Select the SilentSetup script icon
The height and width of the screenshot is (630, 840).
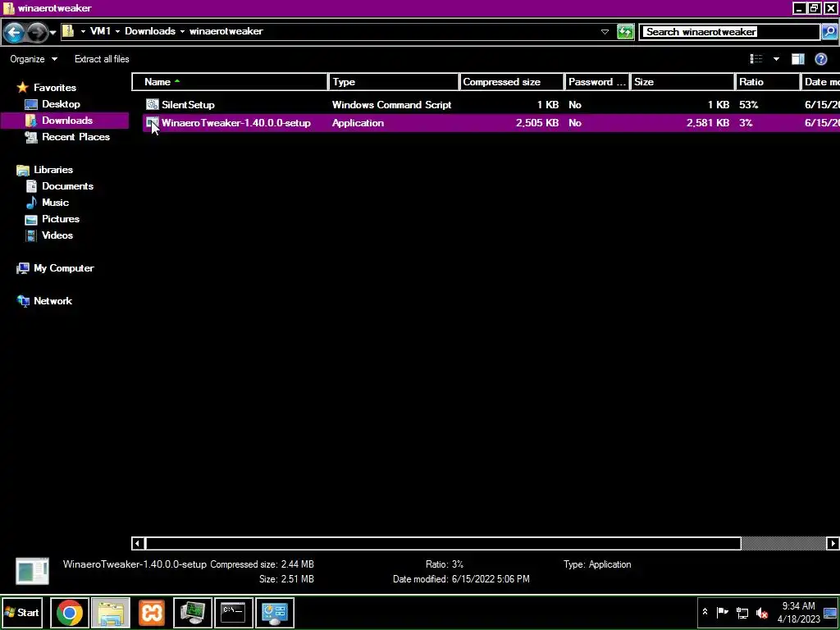pyautogui.click(x=152, y=104)
